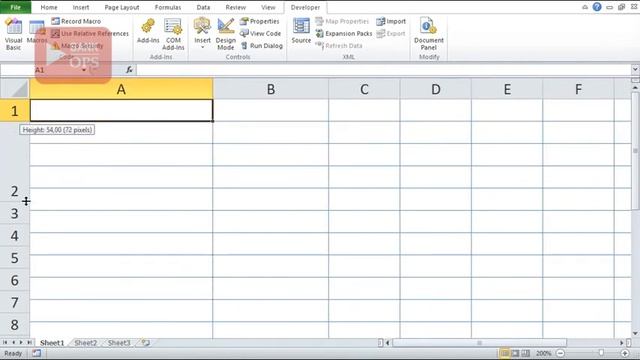Open the View tab
Viewport: 640px width, 360px height.
[268, 7]
